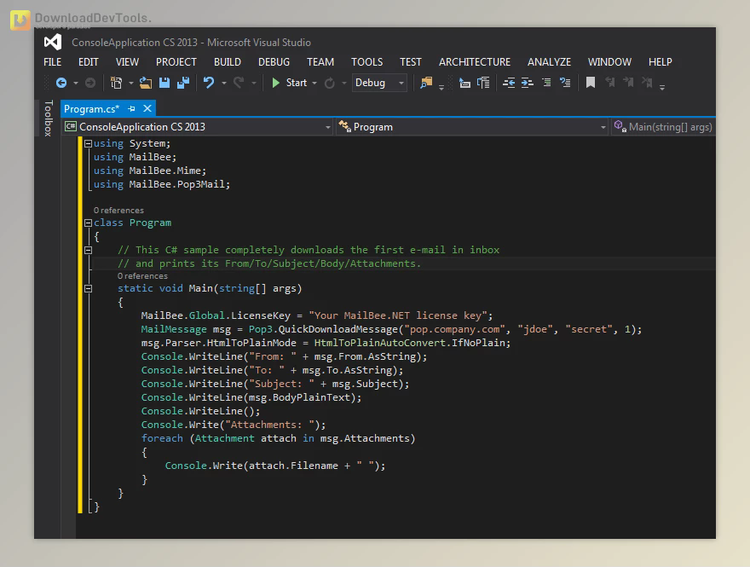Click the Navigate Backward arrow icon
The width and height of the screenshot is (750, 567).
point(61,83)
